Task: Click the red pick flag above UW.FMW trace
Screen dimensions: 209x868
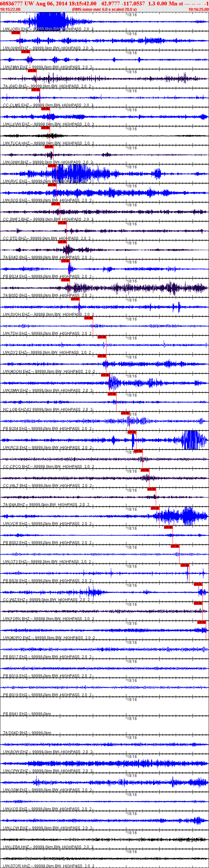Action: [25, 52]
